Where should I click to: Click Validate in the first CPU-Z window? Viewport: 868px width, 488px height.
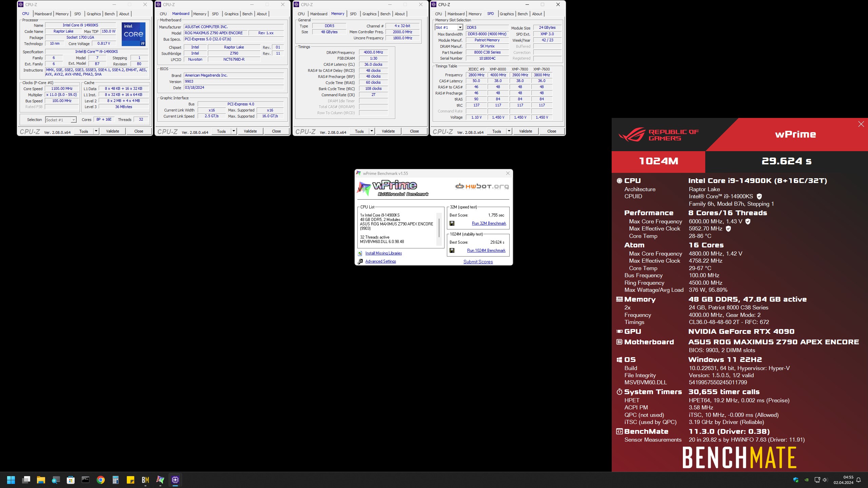click(113, 131)
